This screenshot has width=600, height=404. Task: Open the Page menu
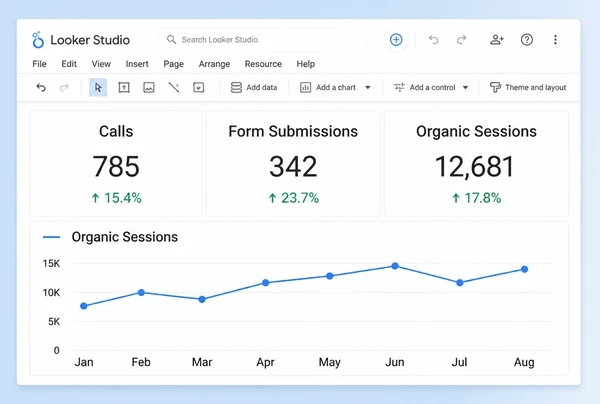tap(173, 64)
